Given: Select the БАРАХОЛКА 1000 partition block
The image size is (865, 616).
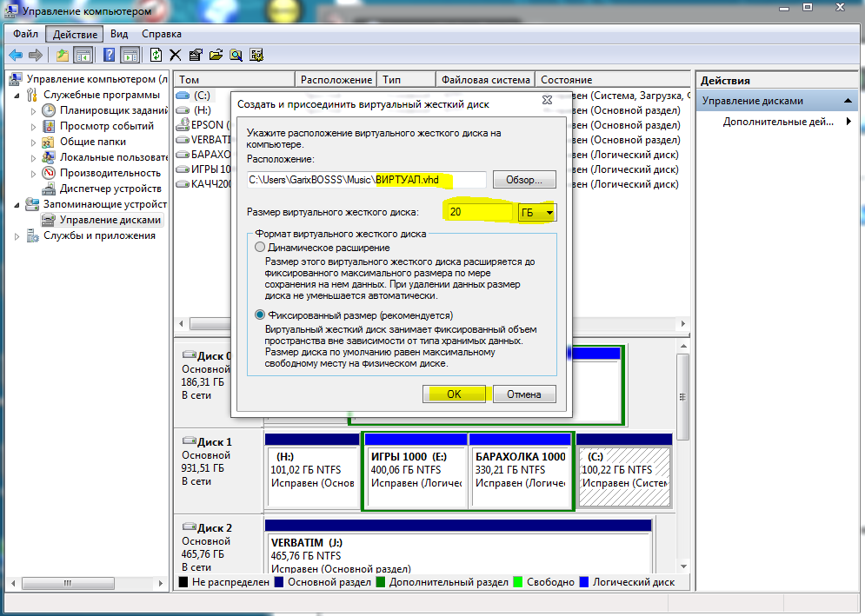Looking at the screenshot, I should 520,470.
